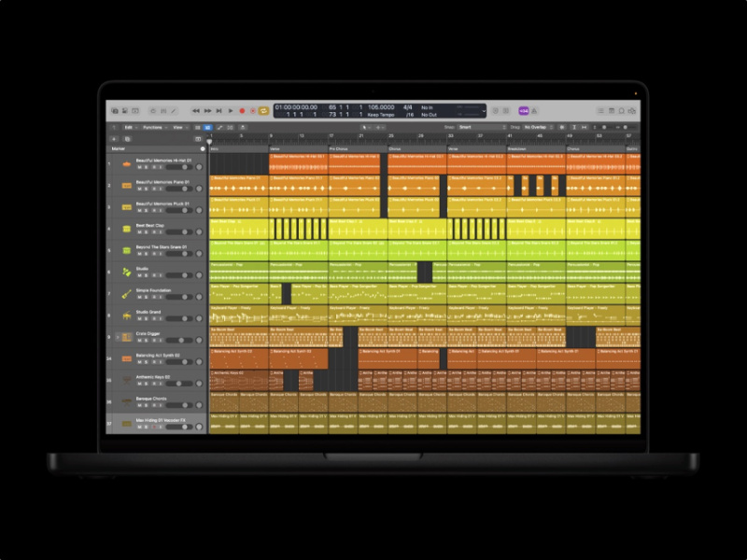Open the Drag dropdown set to No Overlap
Viewport: 747px width, 560px height.
coord(538,127)
